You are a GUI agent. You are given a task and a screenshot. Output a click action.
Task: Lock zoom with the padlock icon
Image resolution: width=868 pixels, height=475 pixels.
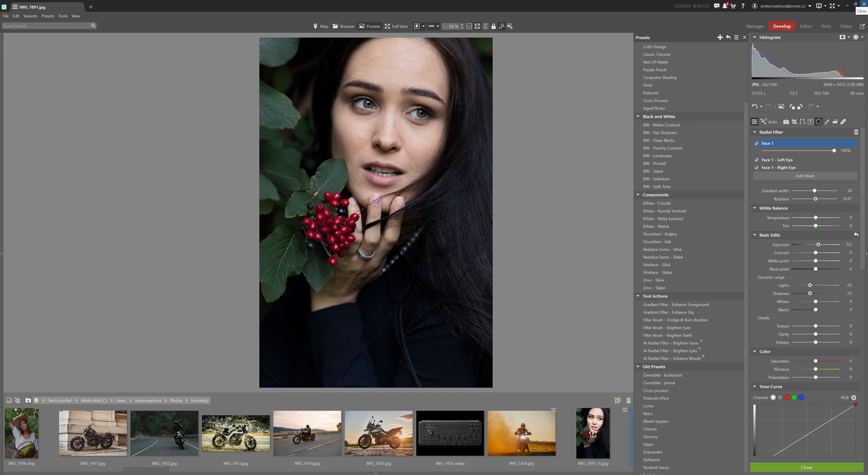point(493,26)
